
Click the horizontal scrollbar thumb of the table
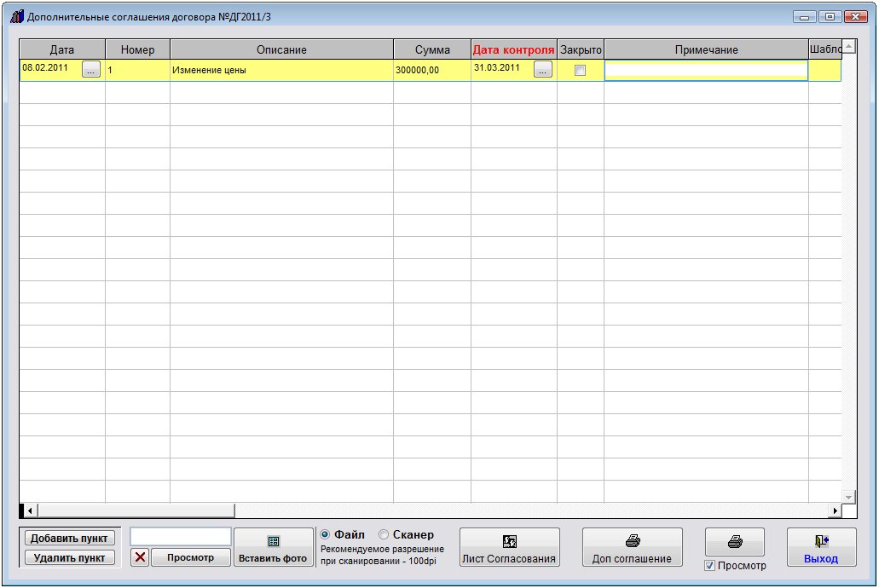pyautogui.click(x=136, y=510)
